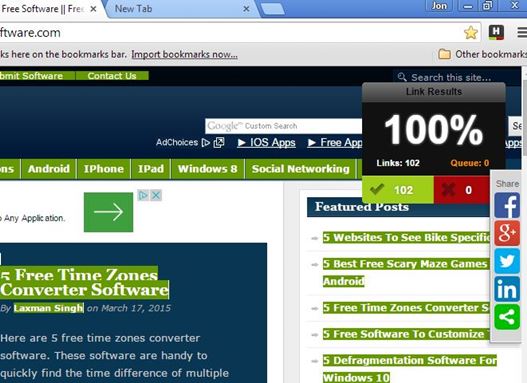Share the page on Facebook
The width and height of the screenshot is (527, 383).
[507, 205]
